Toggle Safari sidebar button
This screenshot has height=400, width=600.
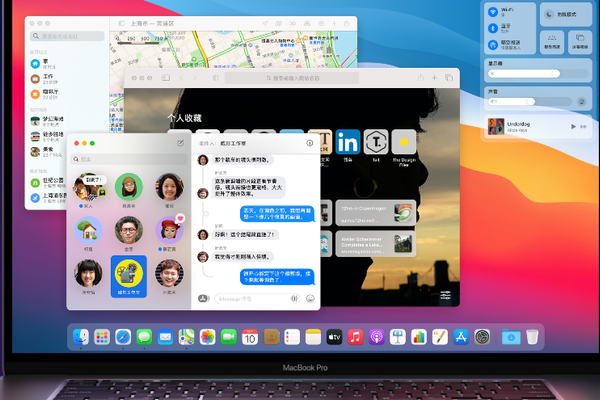click(166, 78)
